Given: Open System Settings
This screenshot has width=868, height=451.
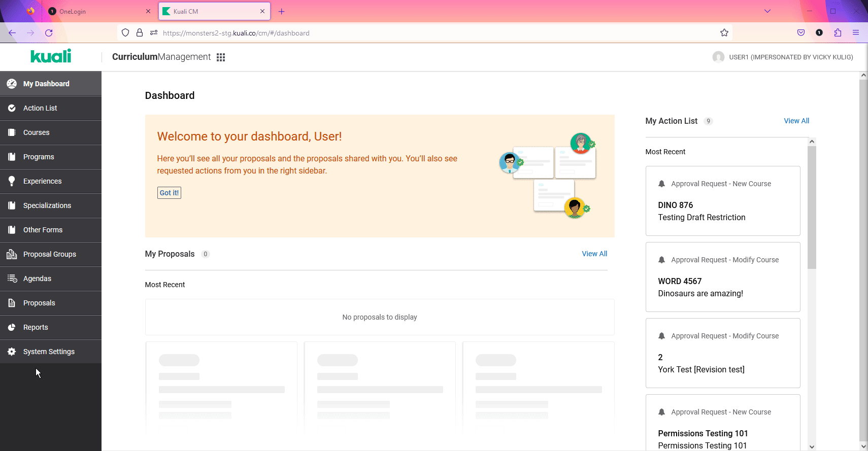Looking at the screenshot, I should point(51,352).
